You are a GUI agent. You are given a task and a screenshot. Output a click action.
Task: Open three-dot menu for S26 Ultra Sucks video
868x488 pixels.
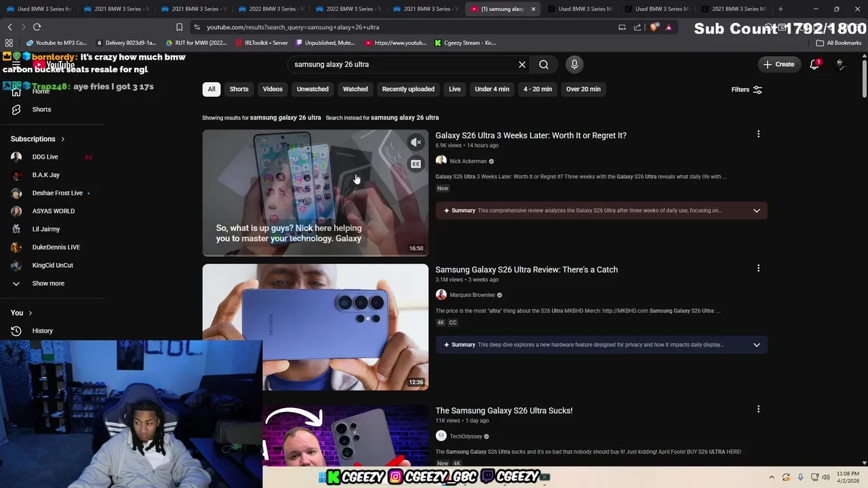(x=758, y=409)
